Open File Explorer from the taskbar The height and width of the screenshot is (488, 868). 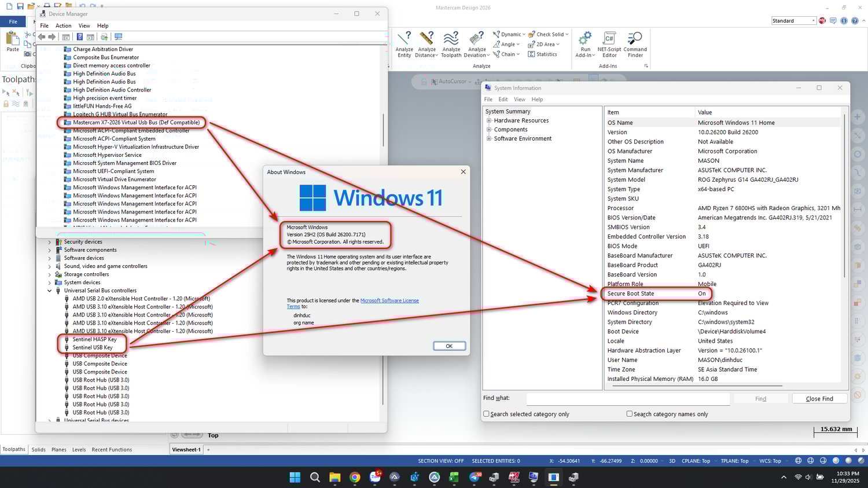point(334,477)
